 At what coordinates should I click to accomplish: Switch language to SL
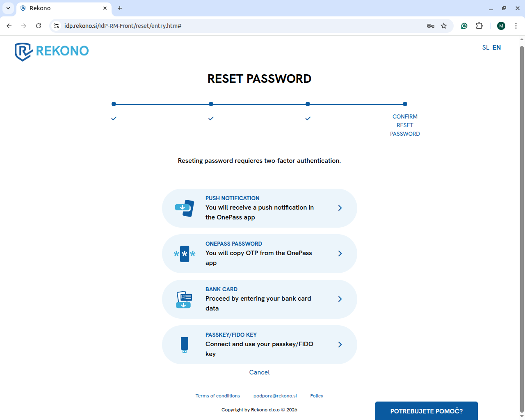coord(486,48)
